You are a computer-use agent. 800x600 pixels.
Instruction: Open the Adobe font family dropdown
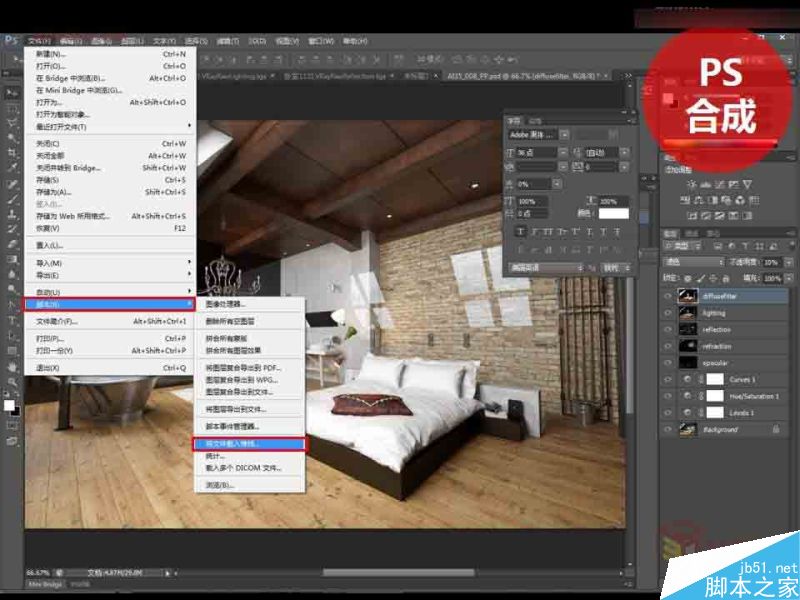[564, 135]
